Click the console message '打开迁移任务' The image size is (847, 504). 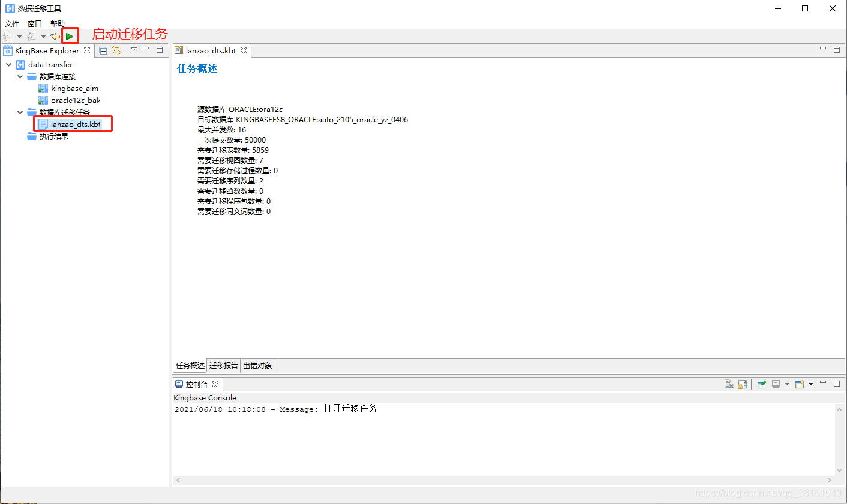[350, 409]
